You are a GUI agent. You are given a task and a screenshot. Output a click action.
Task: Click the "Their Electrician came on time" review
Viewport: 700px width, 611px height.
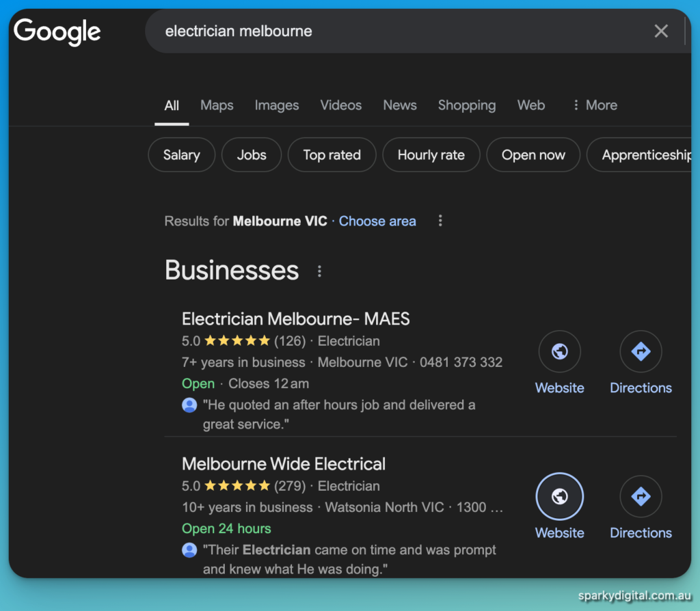[x=349, y=560]
